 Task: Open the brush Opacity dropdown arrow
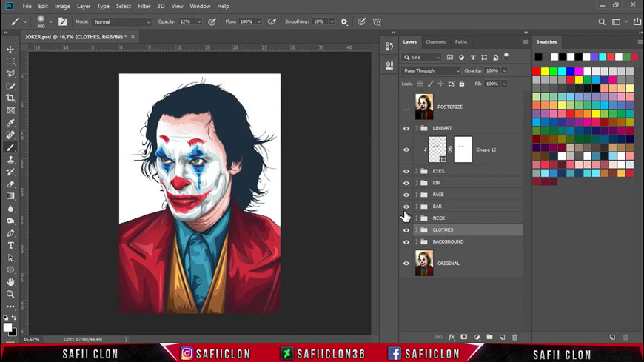pos(199,21)
